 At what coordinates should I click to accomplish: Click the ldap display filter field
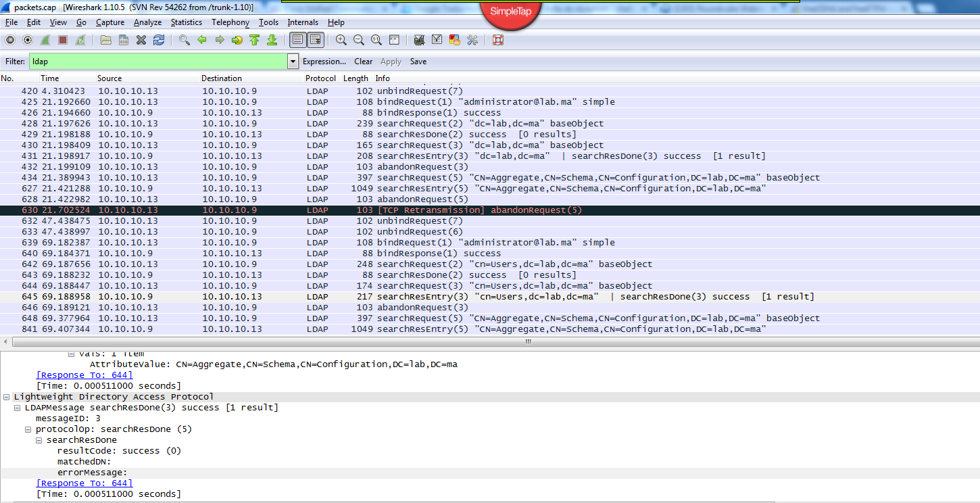click(157, 62)
